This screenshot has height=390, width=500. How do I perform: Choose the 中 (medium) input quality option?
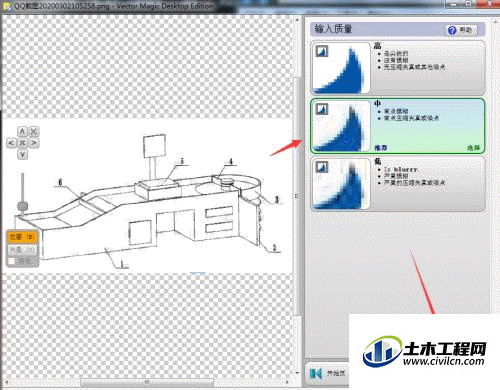point(398,126)
